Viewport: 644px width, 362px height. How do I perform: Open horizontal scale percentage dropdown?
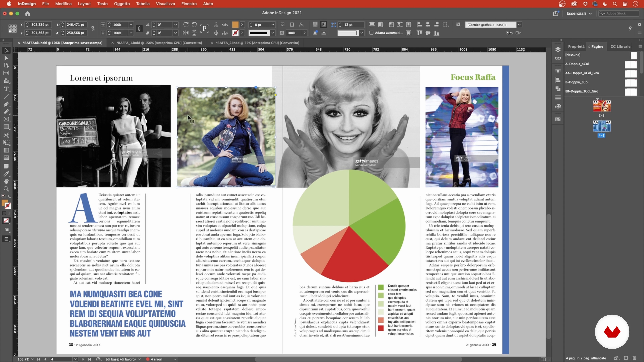click(131, 25)
